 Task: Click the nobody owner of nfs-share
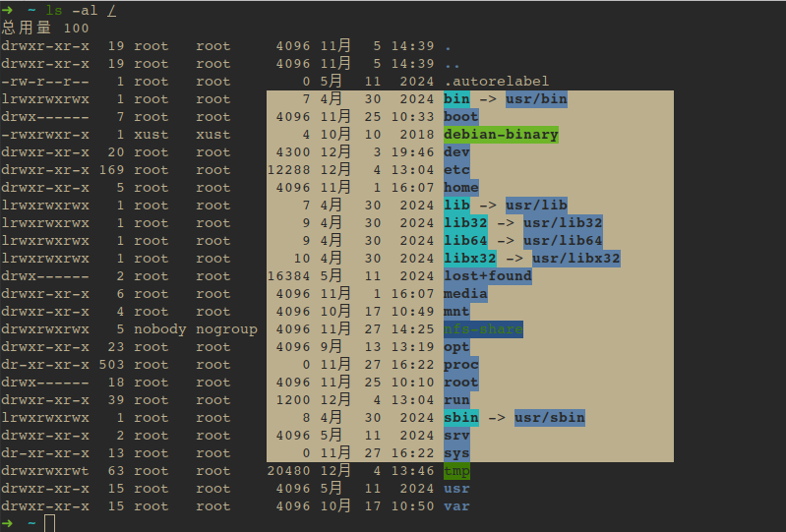[x=160, y=329]
